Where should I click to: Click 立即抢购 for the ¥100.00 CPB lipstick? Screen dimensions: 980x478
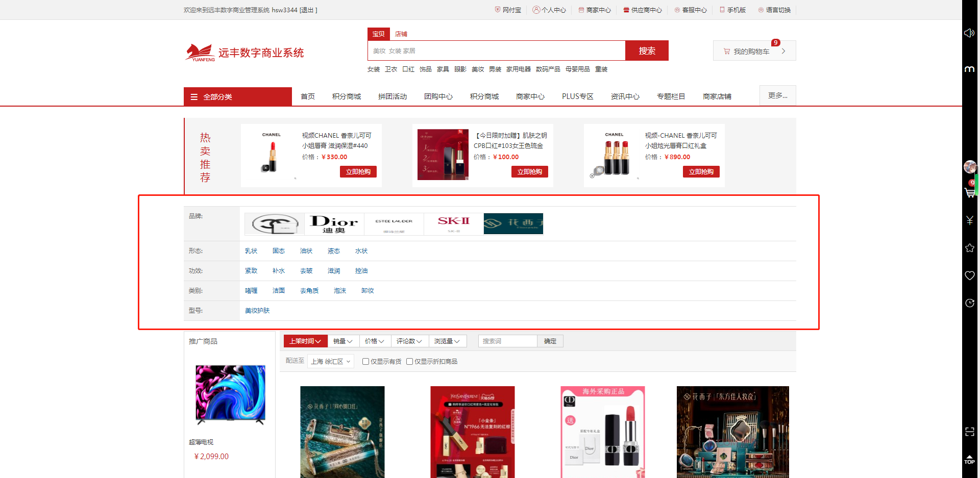tap(530, 172)
